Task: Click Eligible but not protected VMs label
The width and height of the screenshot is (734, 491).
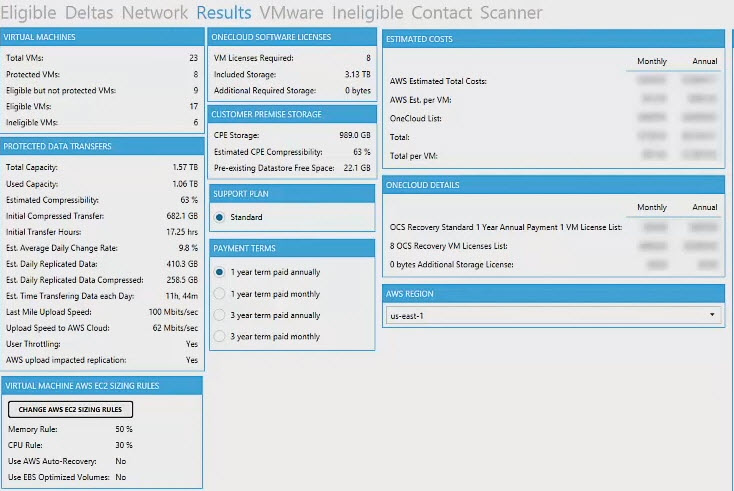Action: pos(61,90)
